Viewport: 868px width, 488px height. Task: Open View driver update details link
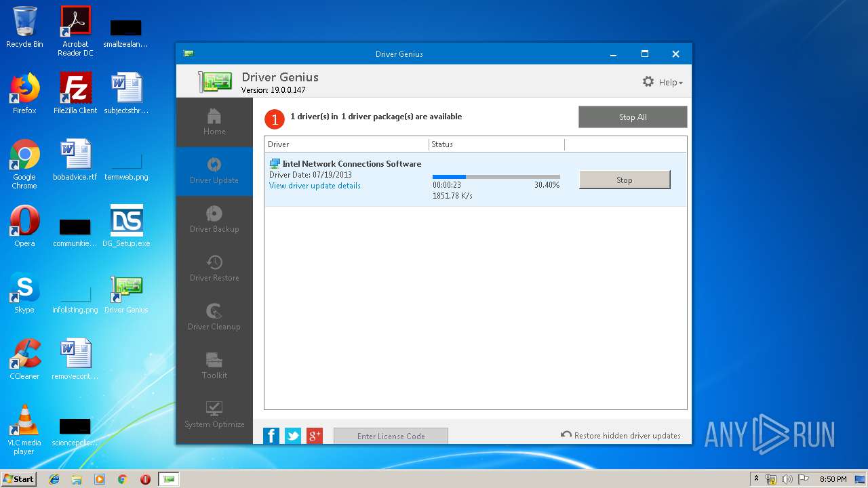pyautogui.click(x=315, y=186)
